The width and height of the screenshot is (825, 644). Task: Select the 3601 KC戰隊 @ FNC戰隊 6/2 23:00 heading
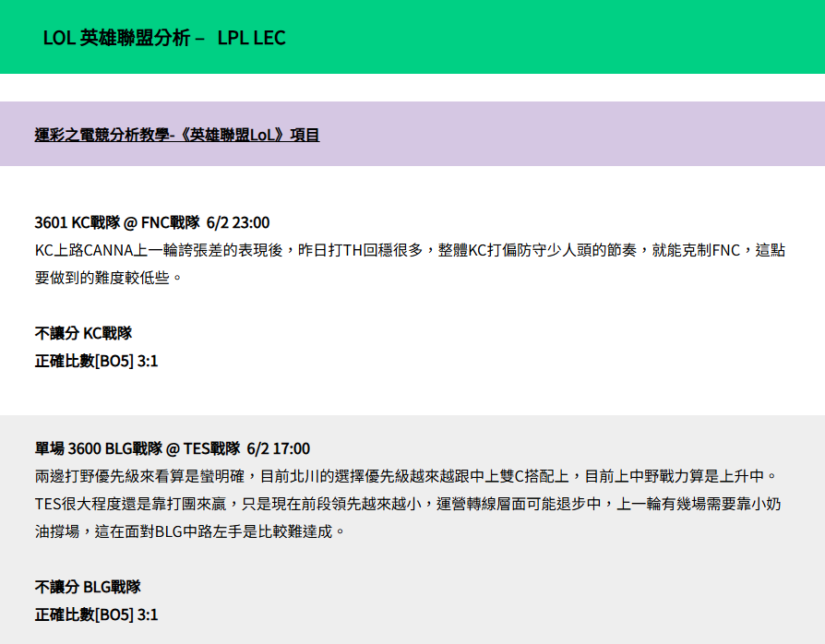pyautogui.click(x=152, y=222)
